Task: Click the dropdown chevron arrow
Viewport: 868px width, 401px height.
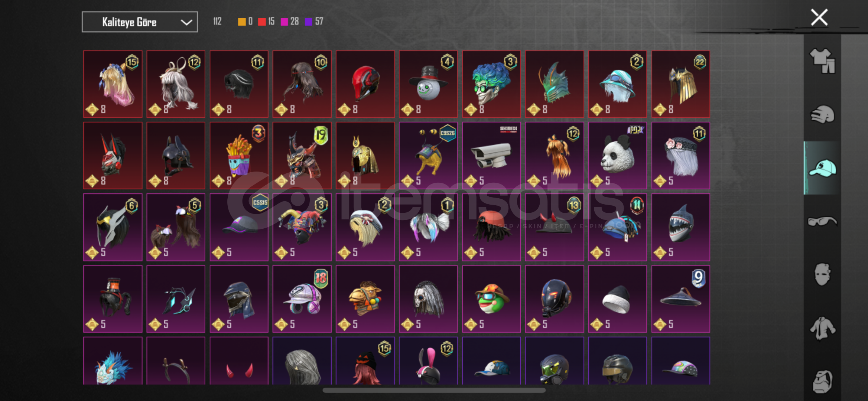Action: click(x=186, y=22)
